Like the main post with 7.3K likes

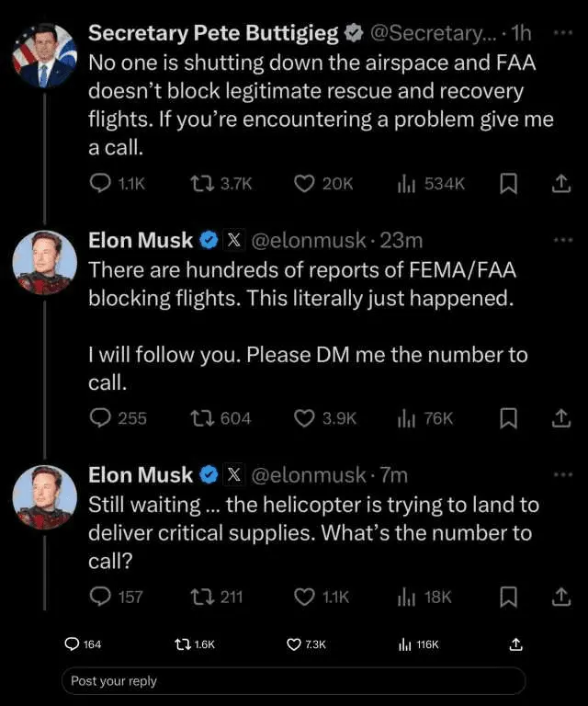pos(294,644)
